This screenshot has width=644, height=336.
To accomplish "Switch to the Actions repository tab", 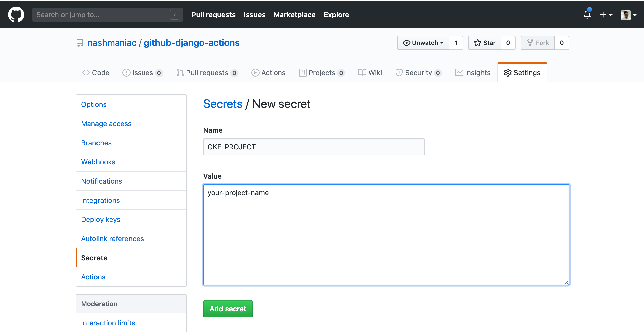I will [x=269, y=73].
